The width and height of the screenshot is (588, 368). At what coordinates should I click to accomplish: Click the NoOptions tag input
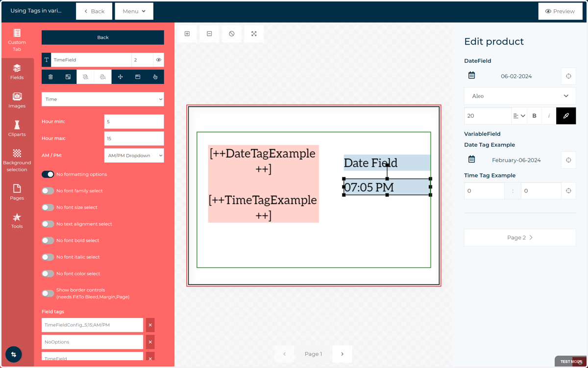coord(92,342)
